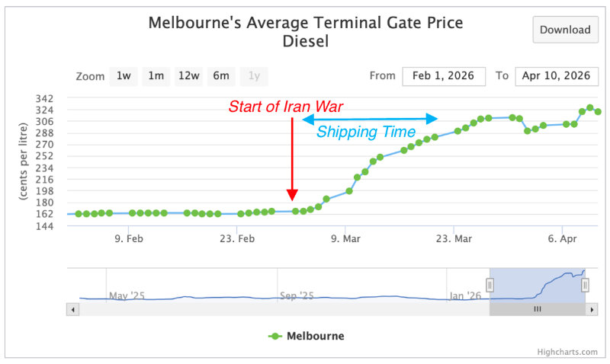Select the 1y zoom range
610x364 pixels.
tap(254, 75)
